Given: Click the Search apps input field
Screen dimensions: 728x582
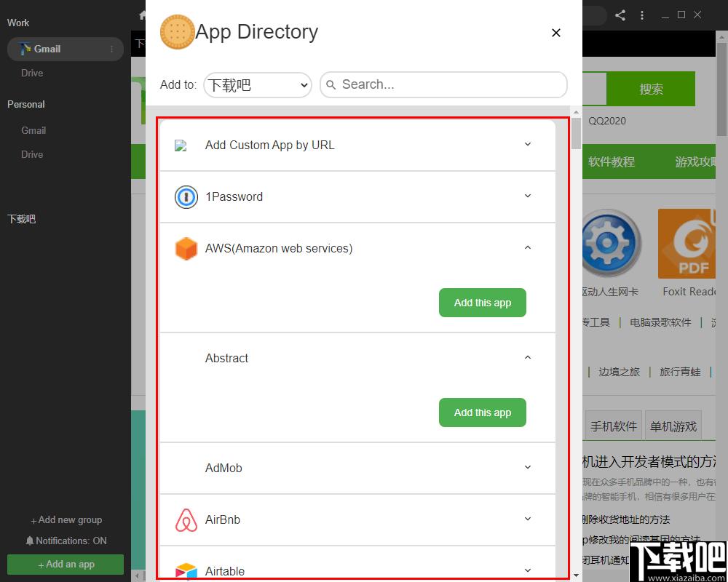Looking at the screenshot, I should coord(443,84).
